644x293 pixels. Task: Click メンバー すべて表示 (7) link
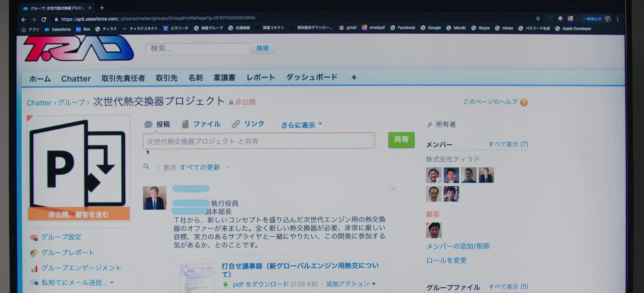[508, 144]
